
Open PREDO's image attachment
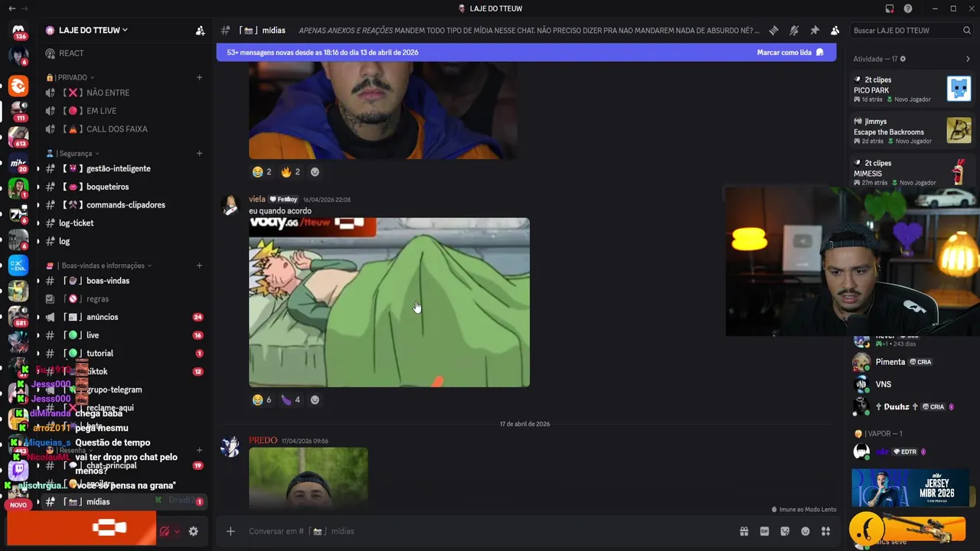click(308, 479)
